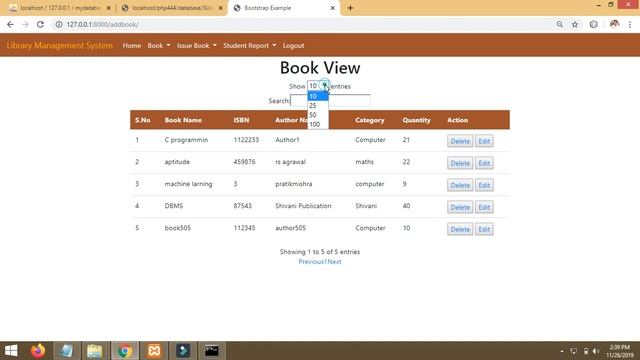Open the Windows Start menu
This screenshot has width=640, height=360.
pos(11,351)
